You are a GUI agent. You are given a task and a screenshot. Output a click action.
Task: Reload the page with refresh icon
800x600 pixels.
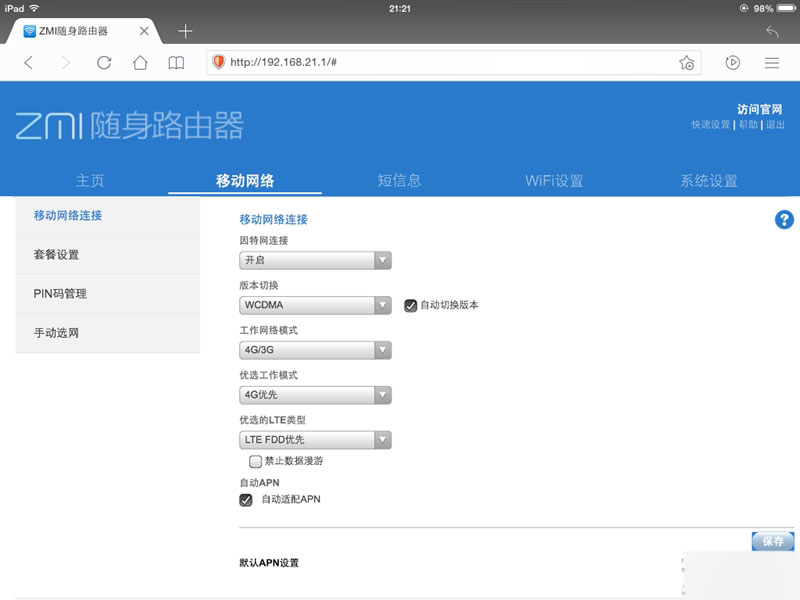click(x=103, y=62)
